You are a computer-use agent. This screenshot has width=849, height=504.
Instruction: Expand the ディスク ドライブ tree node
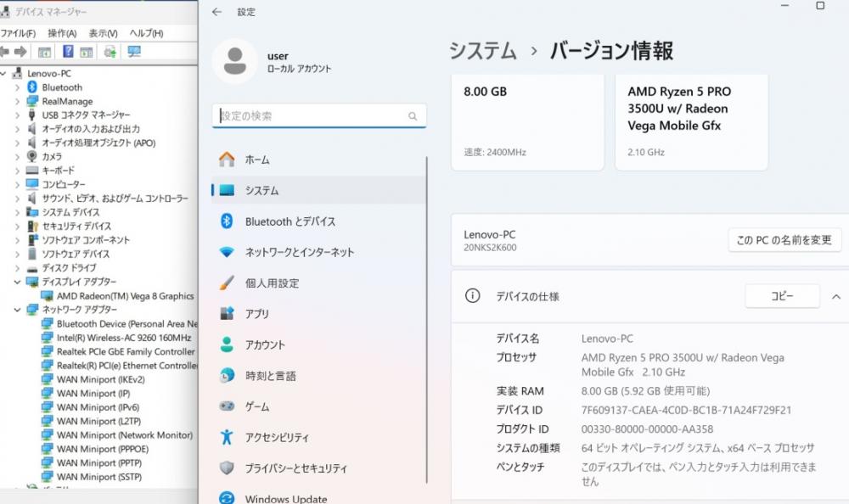tap(17, 268)
